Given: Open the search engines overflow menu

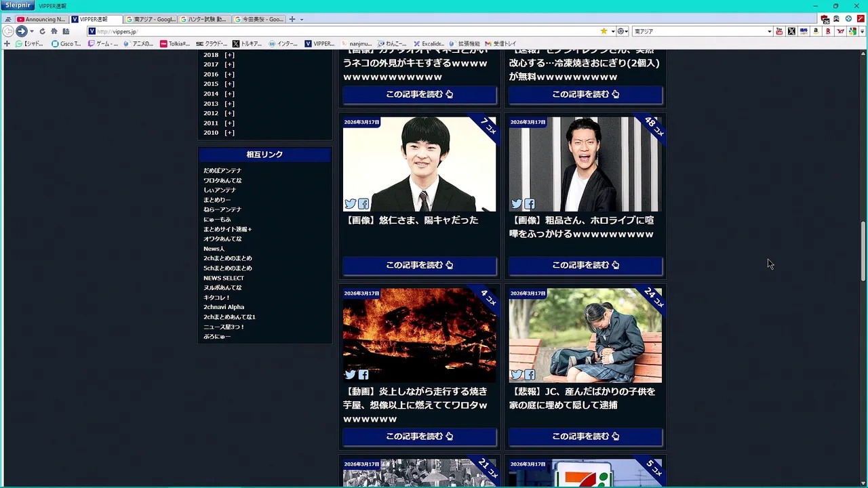Looking at the screenshot, I should pos(862,31).
